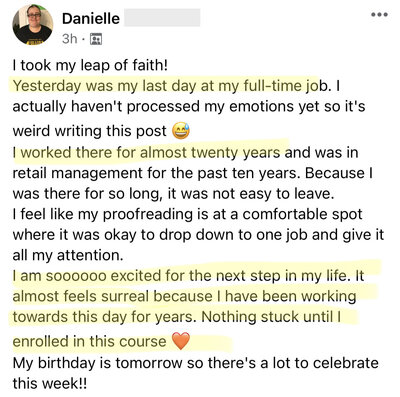Screen dimensions: 400x397
Task: Click the line 'all my attention.'
Action: (x=68, y=256)
